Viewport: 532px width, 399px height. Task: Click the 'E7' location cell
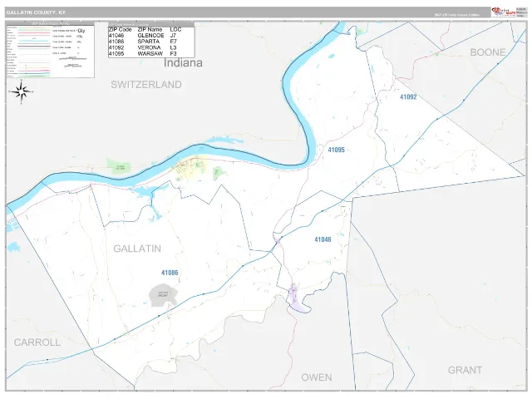coord(174,42)
